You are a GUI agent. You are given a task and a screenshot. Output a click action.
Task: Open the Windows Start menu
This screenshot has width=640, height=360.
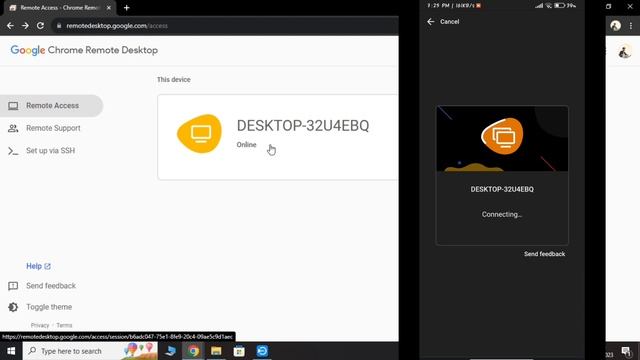(11, 351)
